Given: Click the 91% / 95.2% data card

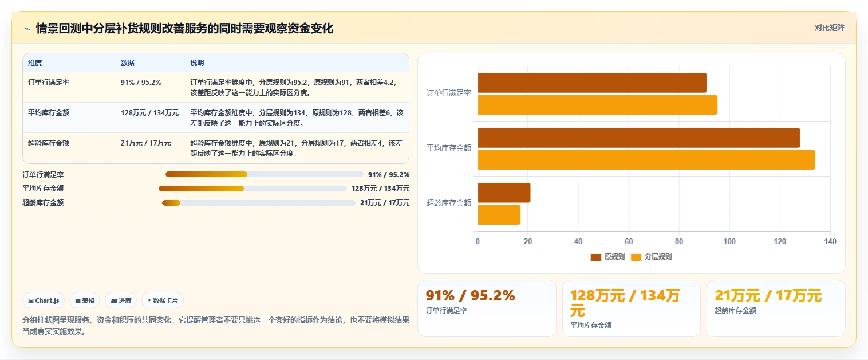Looking at the screenshot, I should point(487,308).
